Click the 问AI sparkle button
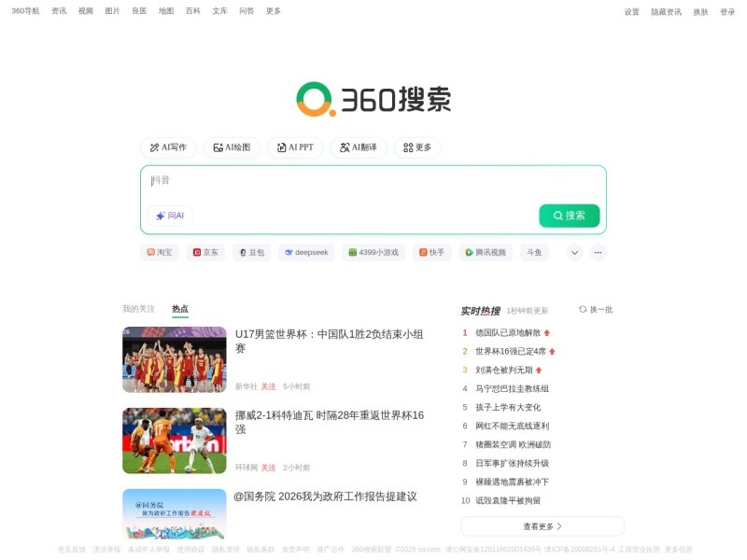 [x=170, y=216]
